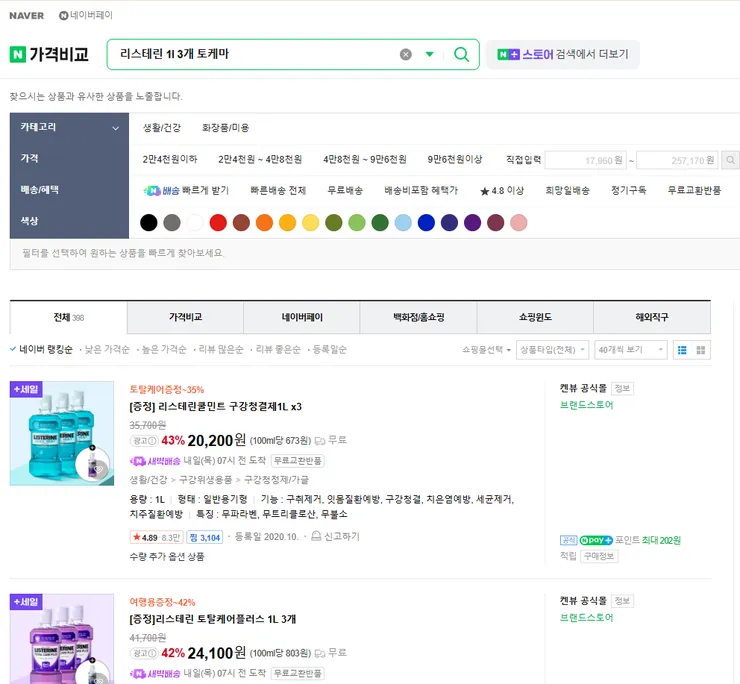Filter price 4만8천원 ~ 9만6천원
Viewport: 740px width, 684px height.
[365, 160]
